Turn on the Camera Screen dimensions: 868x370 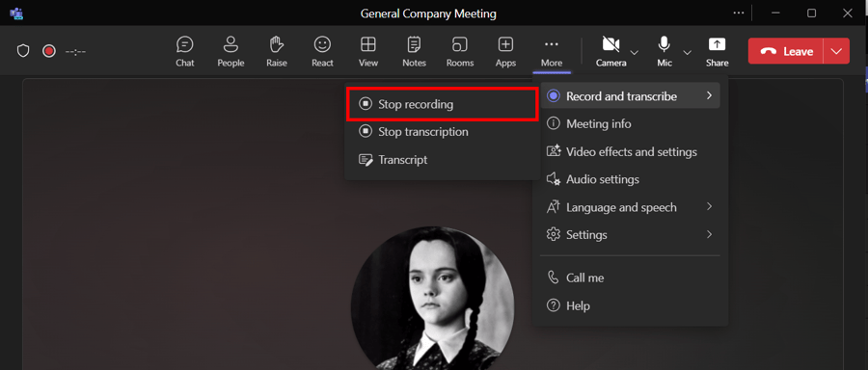pos(611,51)
